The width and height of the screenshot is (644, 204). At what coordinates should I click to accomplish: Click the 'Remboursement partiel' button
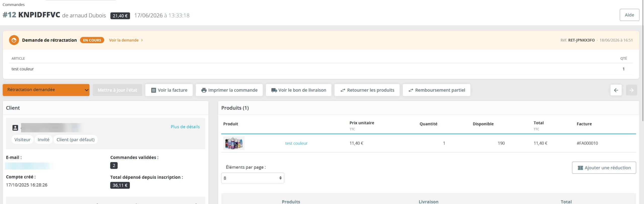[x=436, y=90]
